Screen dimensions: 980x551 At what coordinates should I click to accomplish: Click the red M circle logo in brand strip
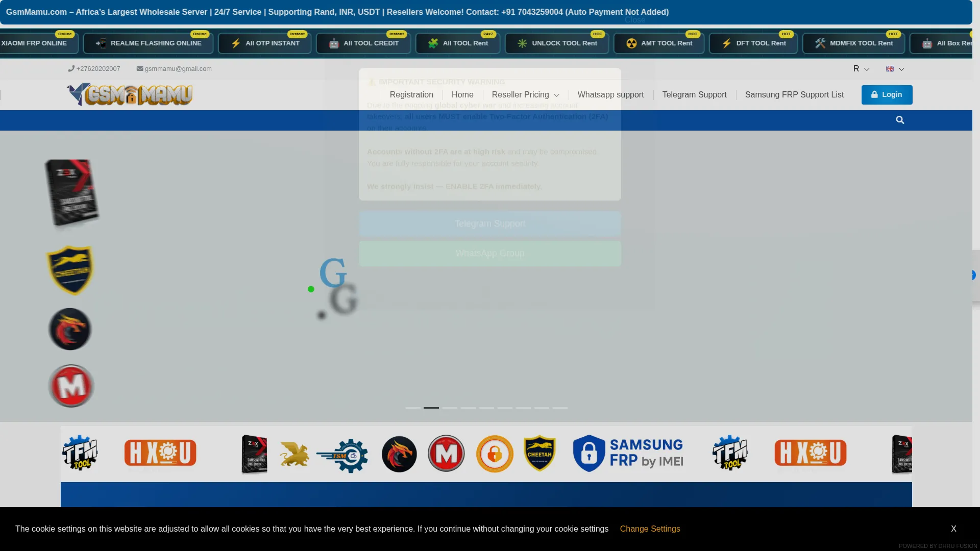[x=446, y=454]
